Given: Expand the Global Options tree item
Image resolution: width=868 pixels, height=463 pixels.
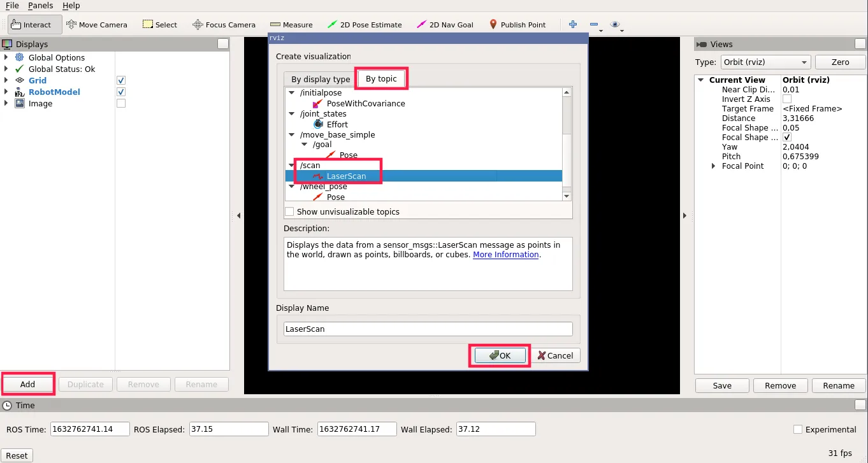Looking at the screenshot, I should (6, 57).
